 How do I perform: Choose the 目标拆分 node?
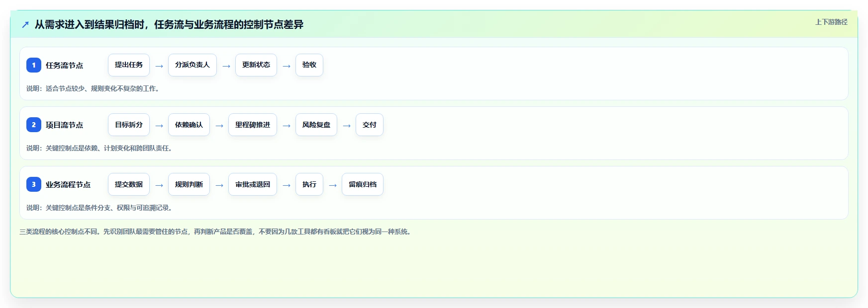[x=129, y=125]
